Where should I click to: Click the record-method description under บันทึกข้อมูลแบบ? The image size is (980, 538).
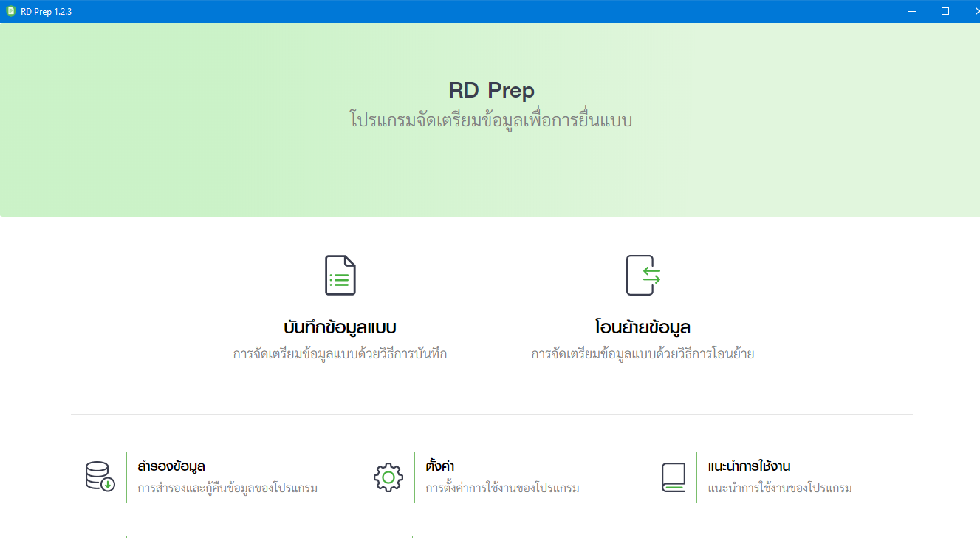coord(340,353)
